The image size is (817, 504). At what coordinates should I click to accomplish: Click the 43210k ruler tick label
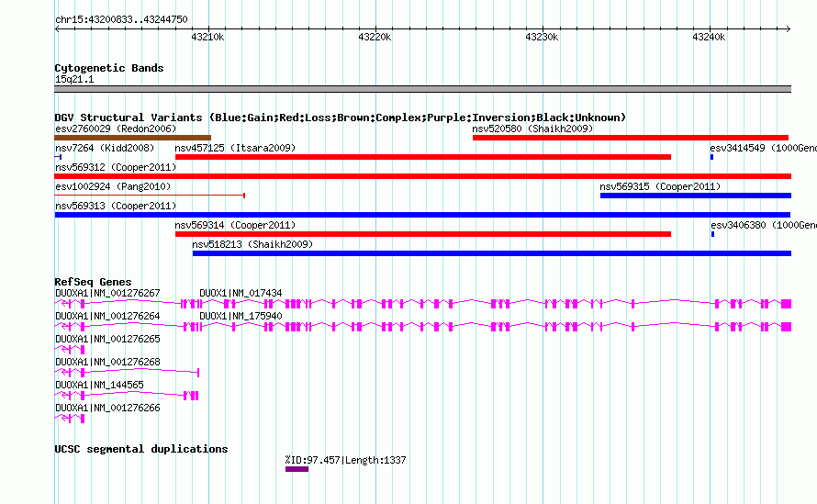point(207,37)
